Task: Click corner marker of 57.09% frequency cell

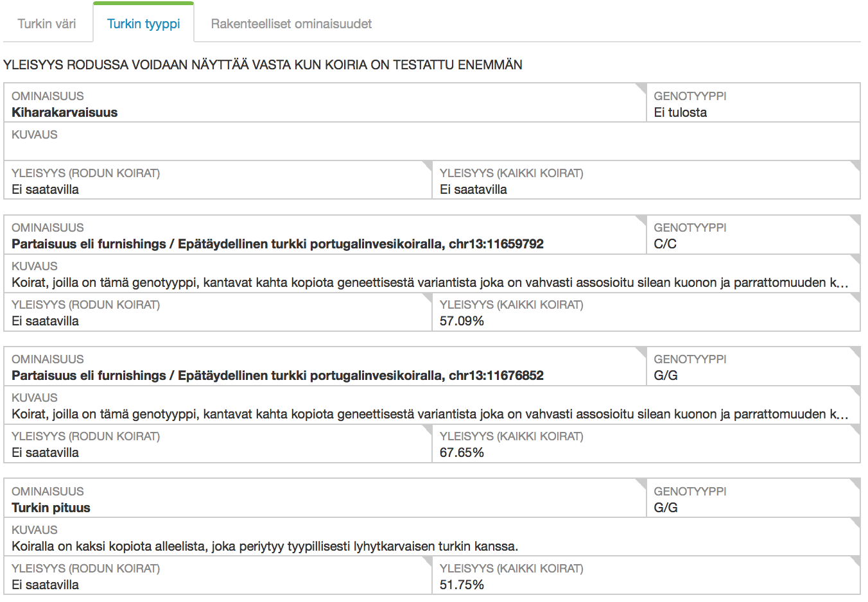Action: pos(855,297)
